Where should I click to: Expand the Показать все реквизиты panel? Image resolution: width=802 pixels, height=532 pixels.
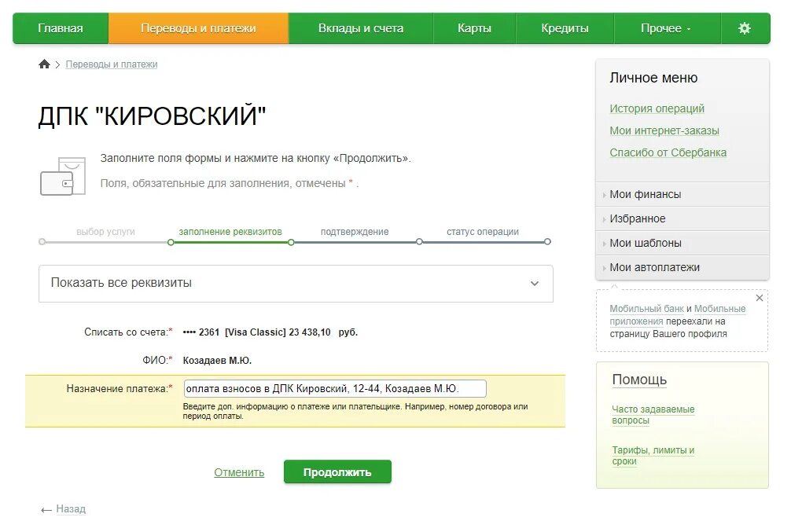(296, 284)
